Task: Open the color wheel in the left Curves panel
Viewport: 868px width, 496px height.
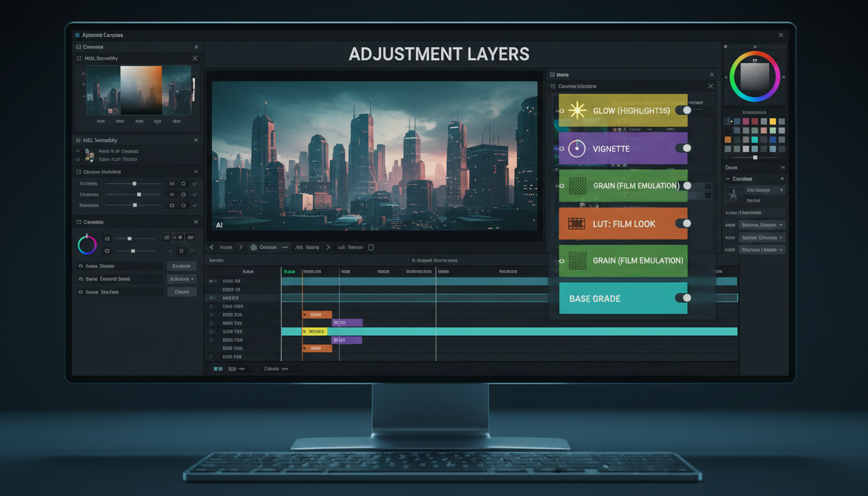Action: pos(87,244)
